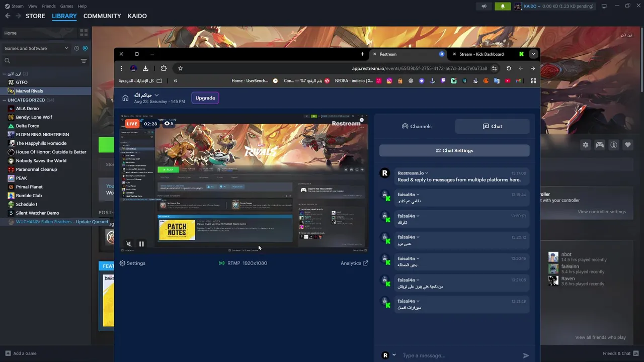The width and height of the screenshot is (644, 362).
Task: Open Analytics link in Restream
Action: (354, 263)
